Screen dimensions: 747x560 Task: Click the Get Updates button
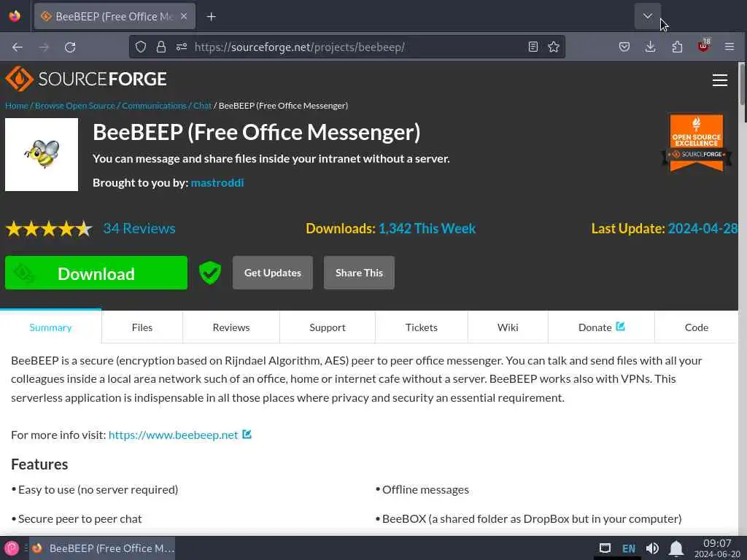tap(273, 273)
